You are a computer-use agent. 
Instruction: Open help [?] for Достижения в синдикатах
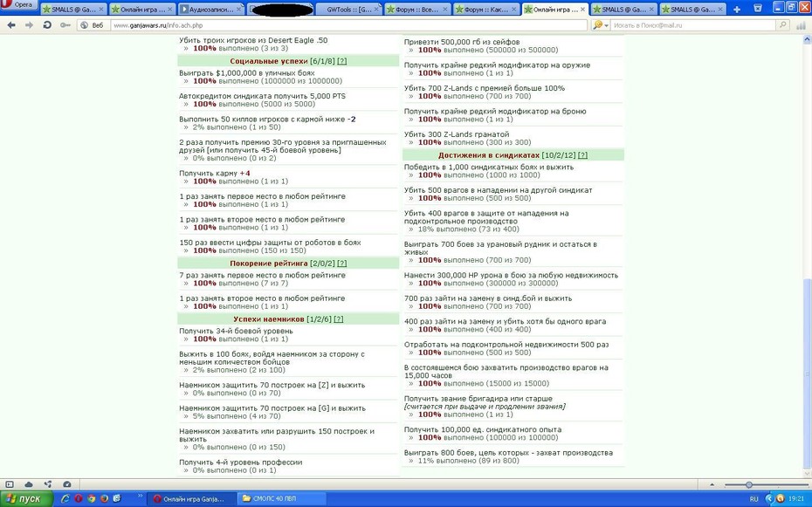[x=582, y=155]
